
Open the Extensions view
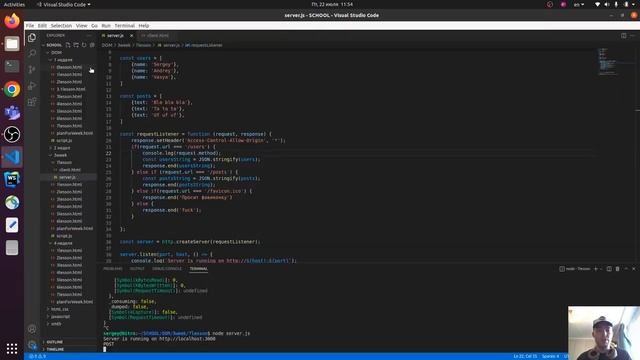(x=32, y=102)
